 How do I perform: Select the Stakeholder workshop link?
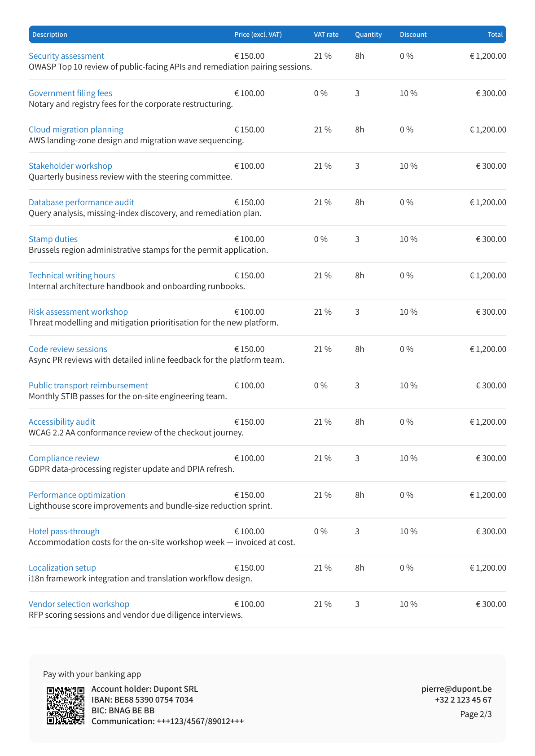(70, 166)
